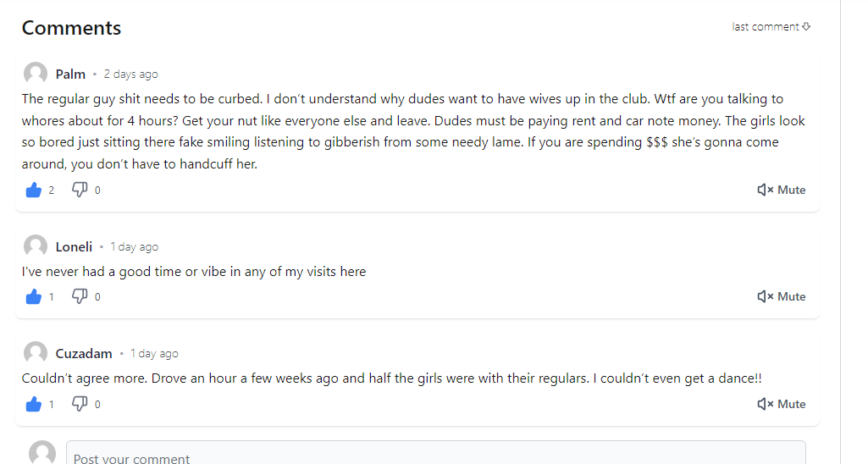Upvote Cuzadam's comment

(34, 405)
